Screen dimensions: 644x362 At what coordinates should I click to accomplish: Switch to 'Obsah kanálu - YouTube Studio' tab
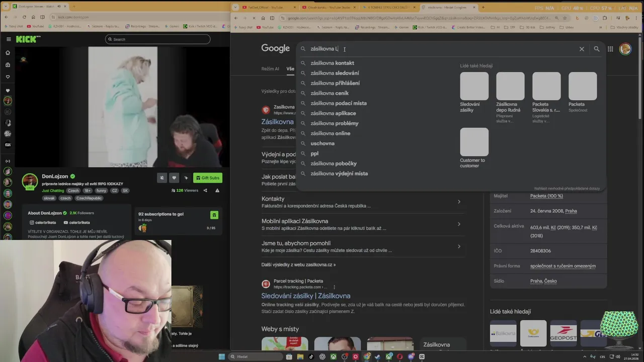(330, 7)
